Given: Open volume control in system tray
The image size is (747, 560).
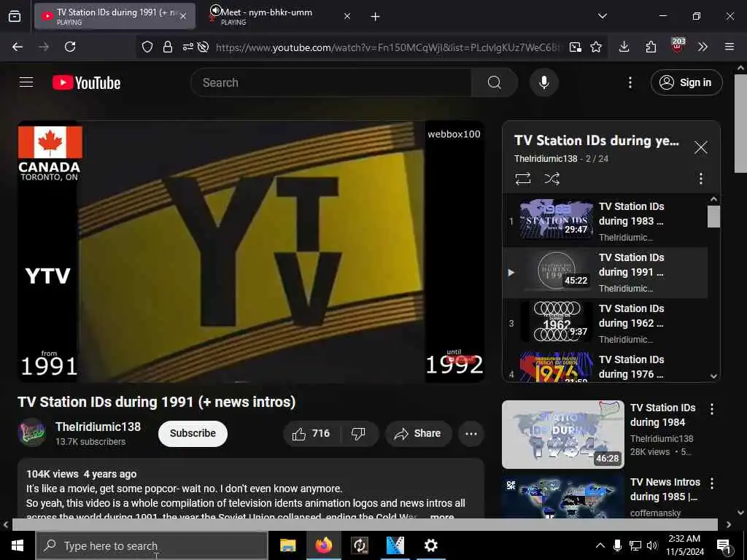Looking at the screenshot, I should pyautogui.click(x=652, y=545).
